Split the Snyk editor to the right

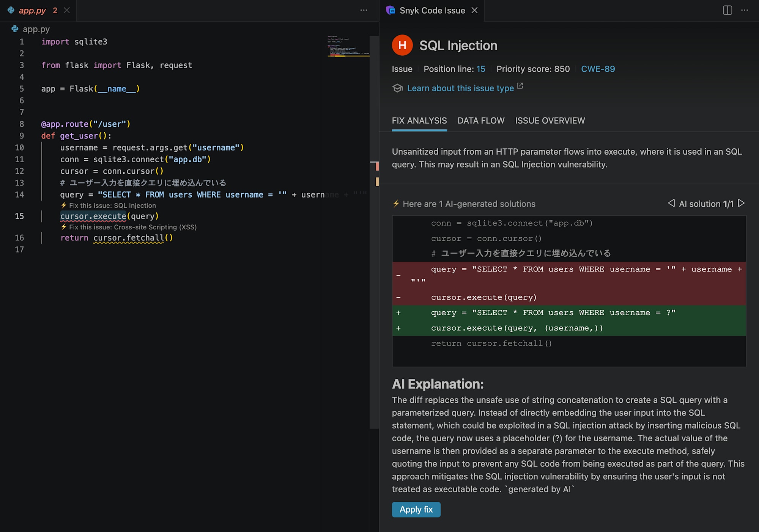(x=727, y=10)
